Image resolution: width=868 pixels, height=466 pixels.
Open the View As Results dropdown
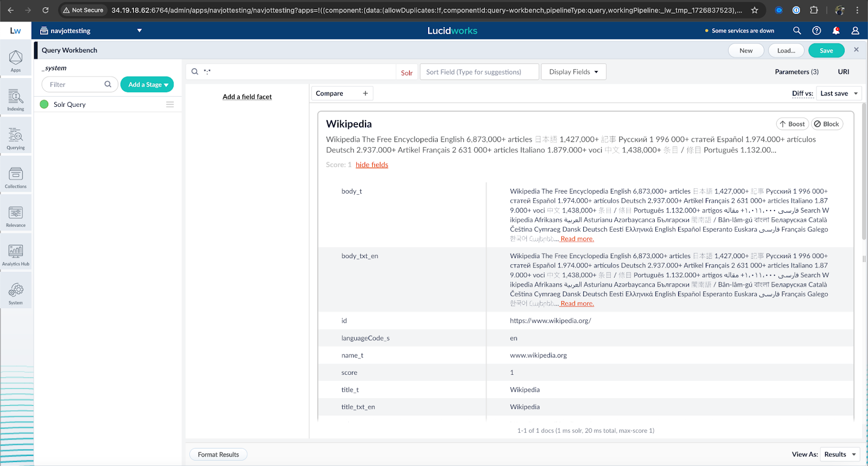(840, 455)
